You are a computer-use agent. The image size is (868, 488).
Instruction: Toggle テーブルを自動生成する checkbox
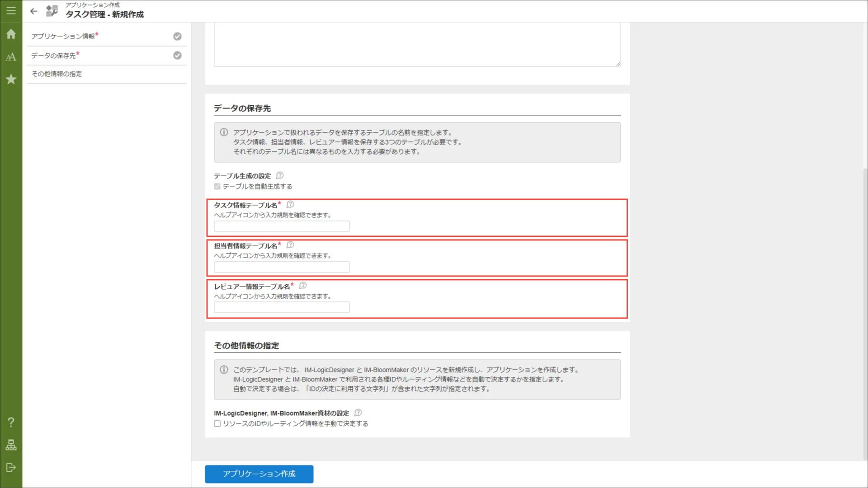click(x=217, y=187)
